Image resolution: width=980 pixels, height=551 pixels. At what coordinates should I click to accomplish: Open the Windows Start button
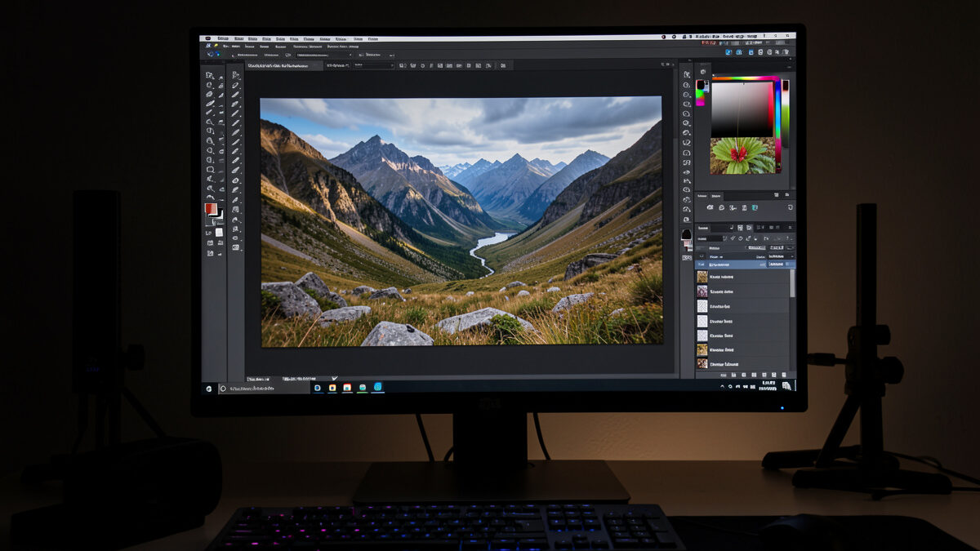tap(208, 389)
